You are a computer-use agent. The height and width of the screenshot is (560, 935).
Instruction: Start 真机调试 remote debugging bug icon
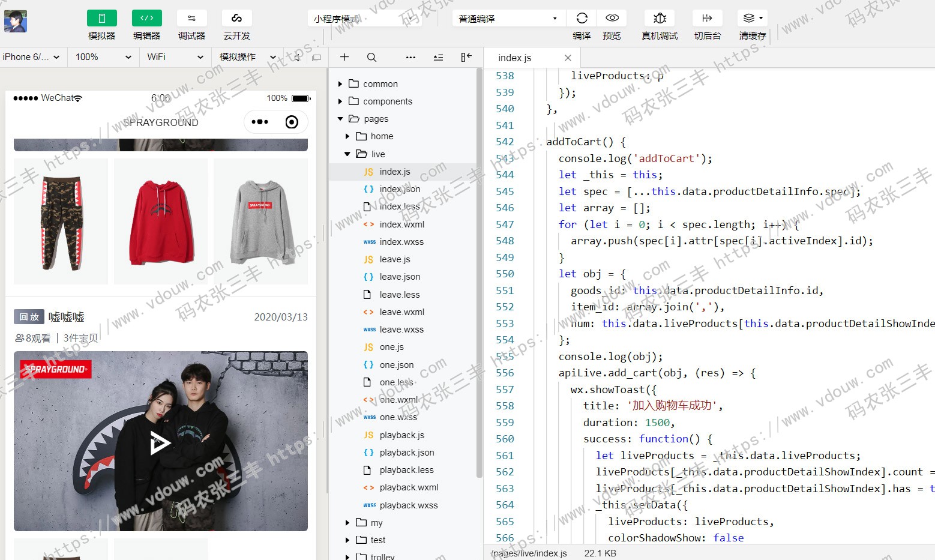(x=660, y=19)
